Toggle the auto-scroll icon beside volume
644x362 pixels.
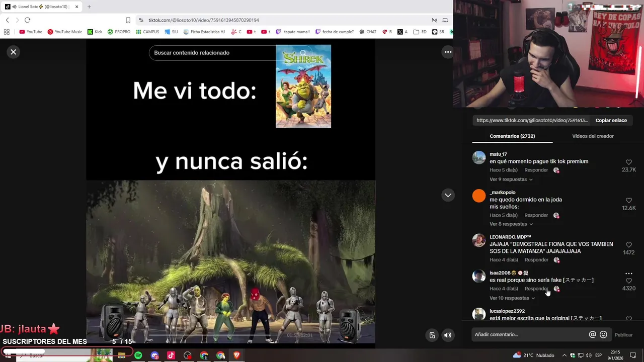click(x=432, y=335)
